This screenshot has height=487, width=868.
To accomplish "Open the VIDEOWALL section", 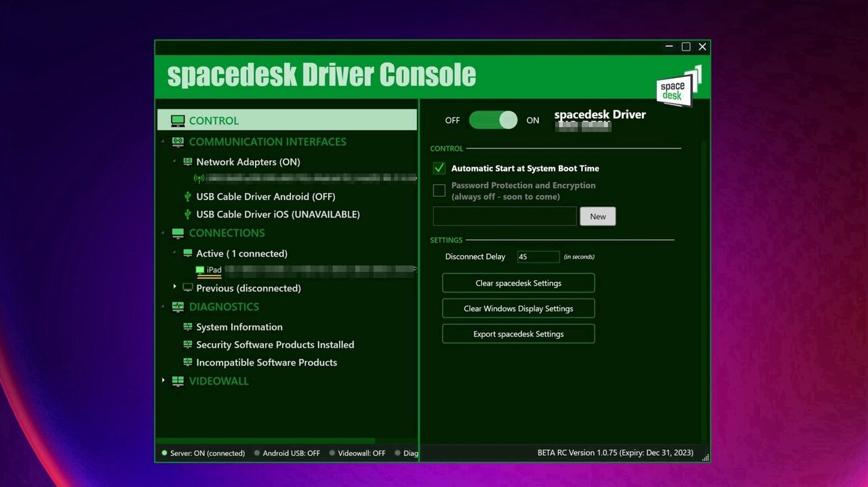I will (x=218, y=381).
